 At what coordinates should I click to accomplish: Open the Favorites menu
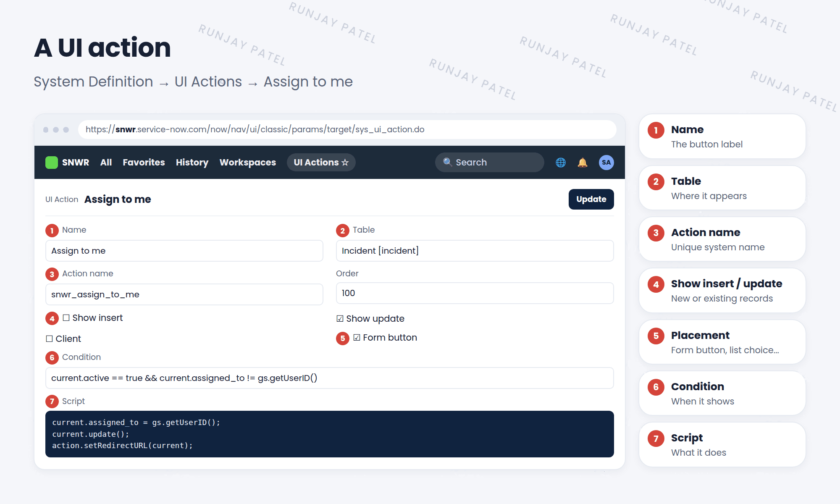[x=144, y=163]
